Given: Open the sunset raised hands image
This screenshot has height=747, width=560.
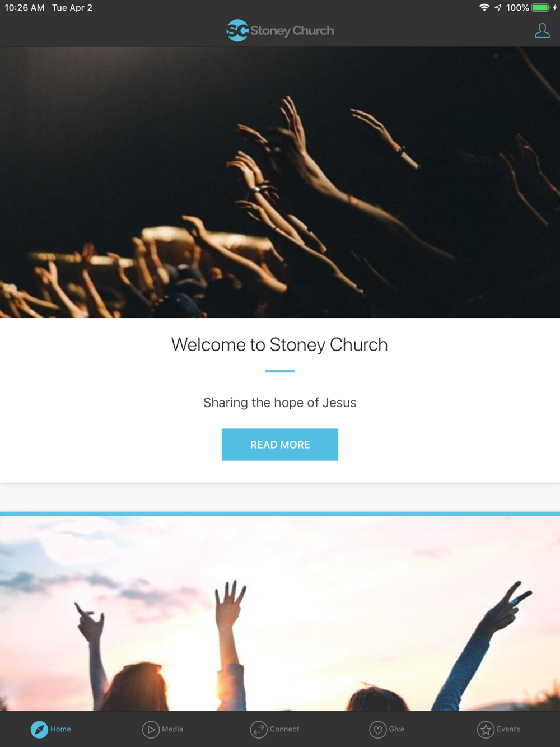Looking at the screenshot, I should click(280, 614).
